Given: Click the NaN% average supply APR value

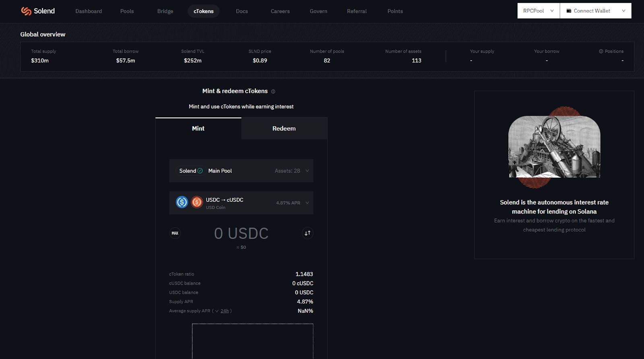Looking at the screenshot, I should click(305, 311).
